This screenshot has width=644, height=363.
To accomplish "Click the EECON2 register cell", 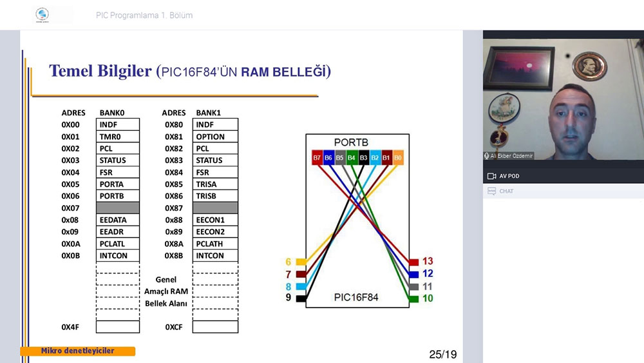I will [215, 232].
